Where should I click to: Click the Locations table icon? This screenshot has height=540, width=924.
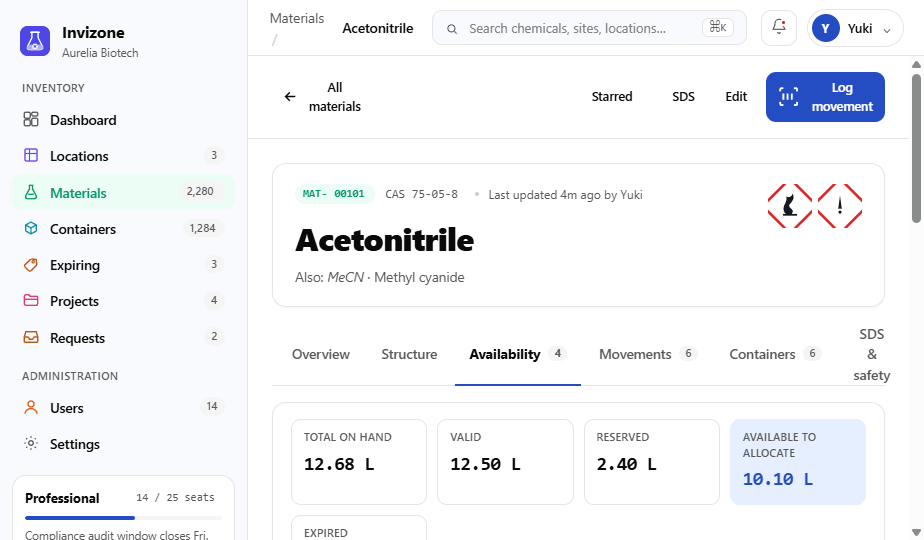(x=31, y=156)
